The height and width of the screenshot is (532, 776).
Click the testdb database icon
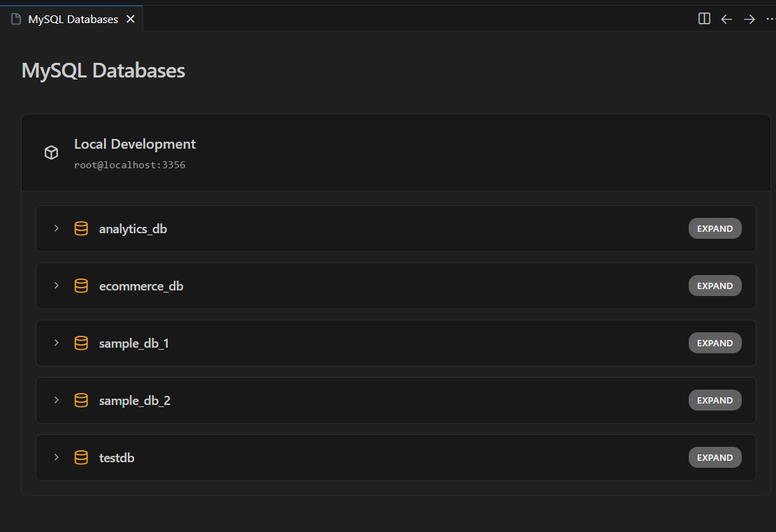(81, 457)
